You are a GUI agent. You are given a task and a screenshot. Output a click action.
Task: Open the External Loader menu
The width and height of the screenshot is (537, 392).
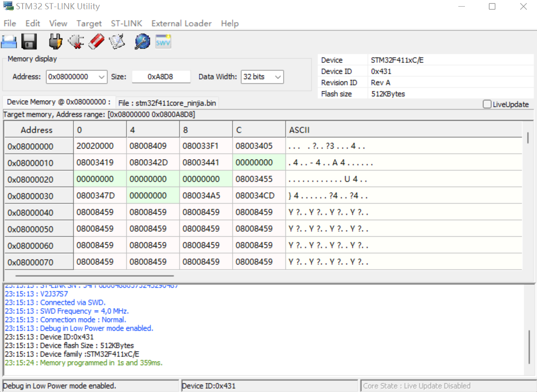(181, 23)
